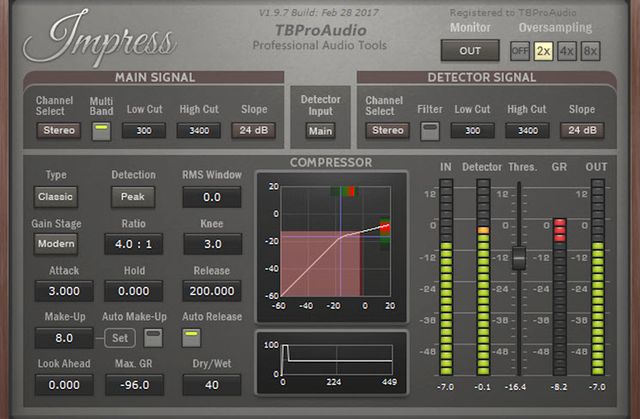Click the threshold slider handle
Viewport: 640px width, 419px height.
[x=519, y=258]
